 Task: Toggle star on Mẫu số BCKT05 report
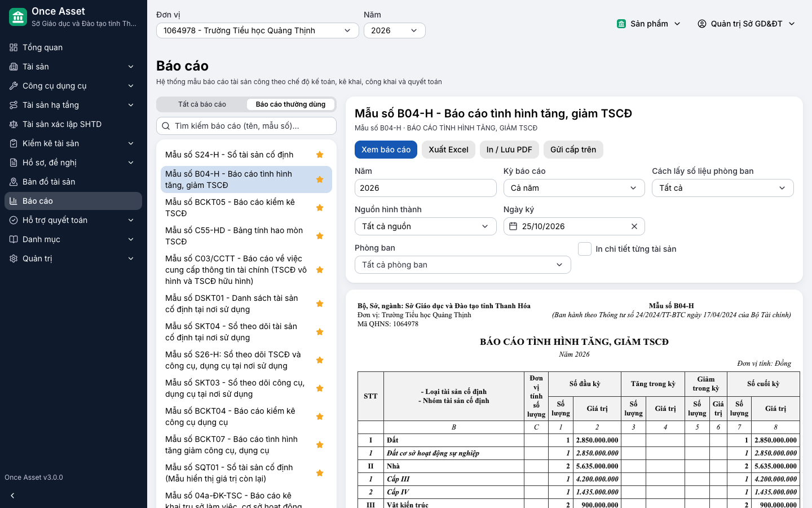pyautogui.click(x=320, y=208)
